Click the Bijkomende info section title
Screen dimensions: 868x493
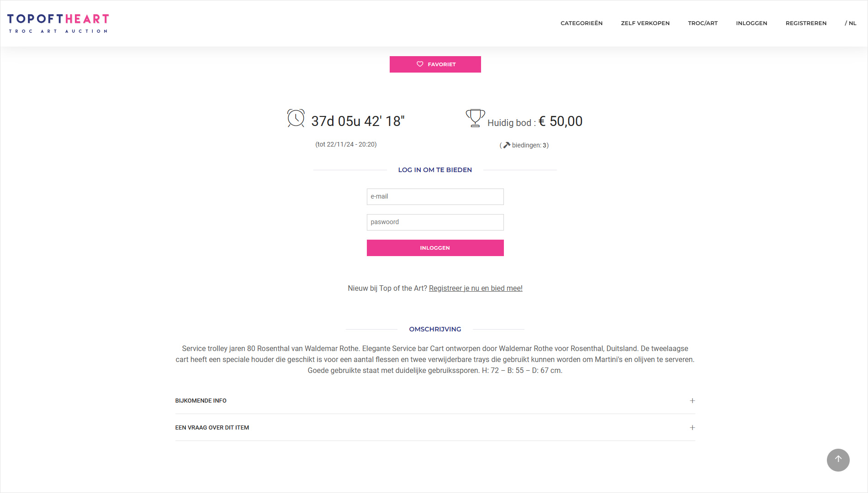pyautogui.click(x=201, y=401)
